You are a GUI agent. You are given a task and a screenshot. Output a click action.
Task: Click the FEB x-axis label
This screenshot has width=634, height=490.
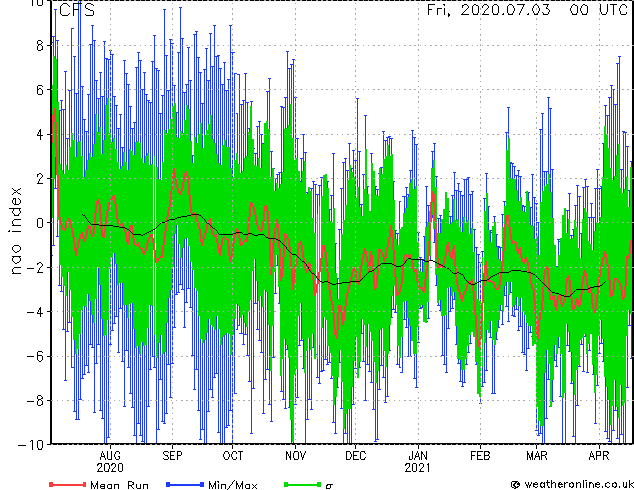click(x=480, y=456)
